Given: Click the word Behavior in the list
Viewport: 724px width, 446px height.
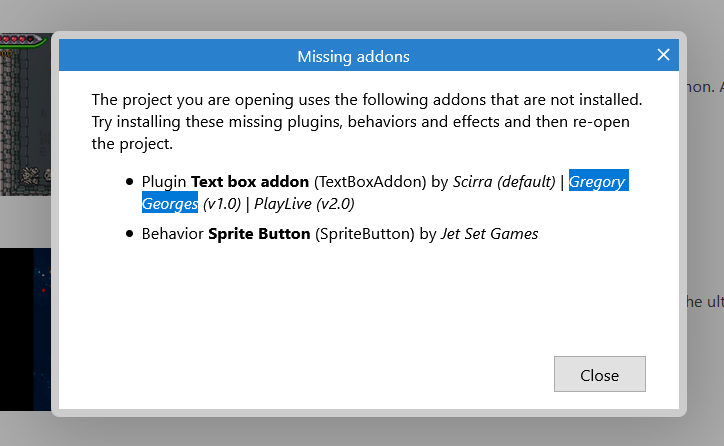Looking at the screenshot, I should coord(172,234).
